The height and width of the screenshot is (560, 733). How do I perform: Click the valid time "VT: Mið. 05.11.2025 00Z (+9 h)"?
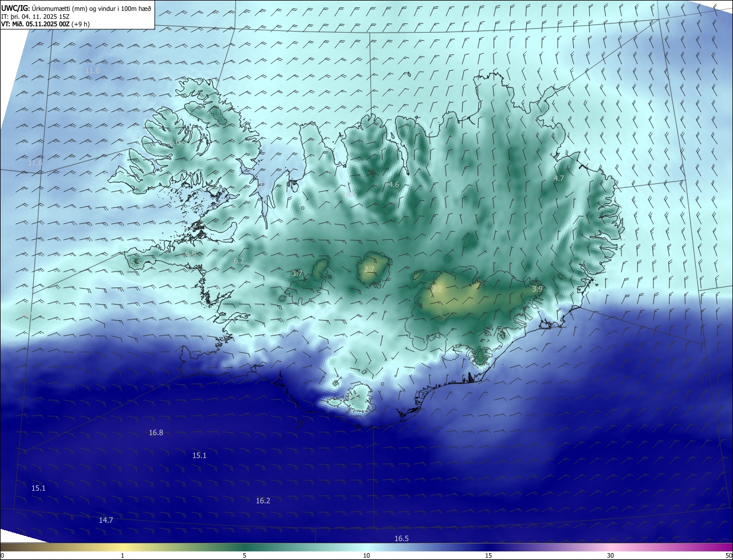coord(45,24)
